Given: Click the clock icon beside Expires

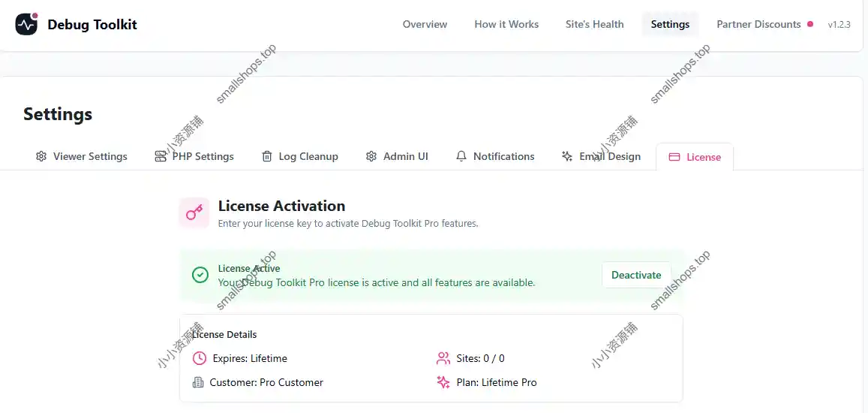Looking at the screenshot, I should (x=200, y=358).
